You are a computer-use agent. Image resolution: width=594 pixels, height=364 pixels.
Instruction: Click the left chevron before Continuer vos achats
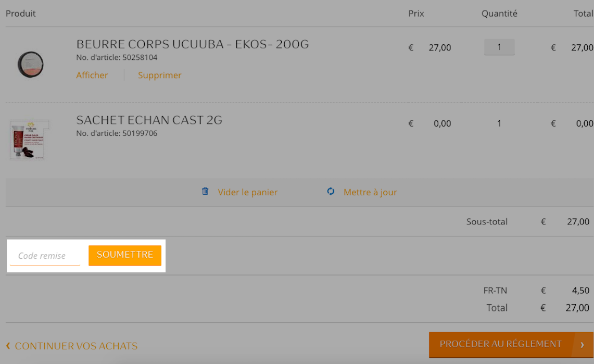[x=8, y=345]
